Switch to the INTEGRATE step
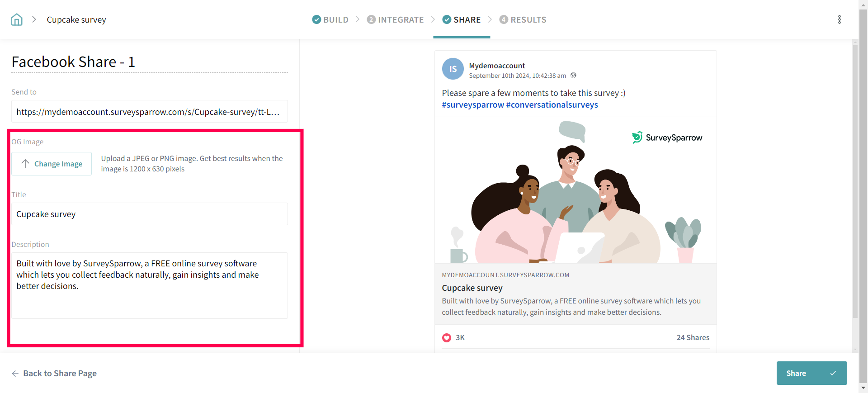 coord(396,19)
